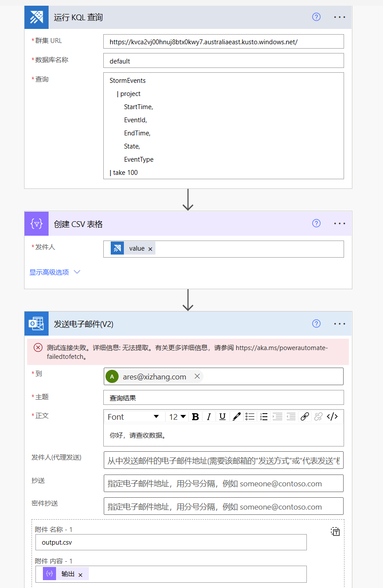Click the 运行 KQL 查询 card title
This screenshot has height=588, width=383.
click(78, 18)
